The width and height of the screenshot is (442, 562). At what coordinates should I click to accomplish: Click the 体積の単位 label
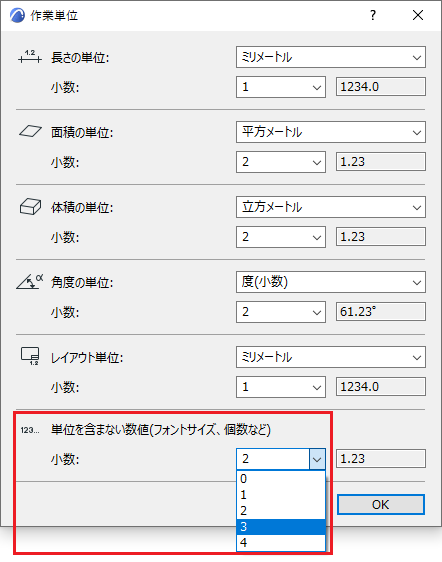click(82, 208)
